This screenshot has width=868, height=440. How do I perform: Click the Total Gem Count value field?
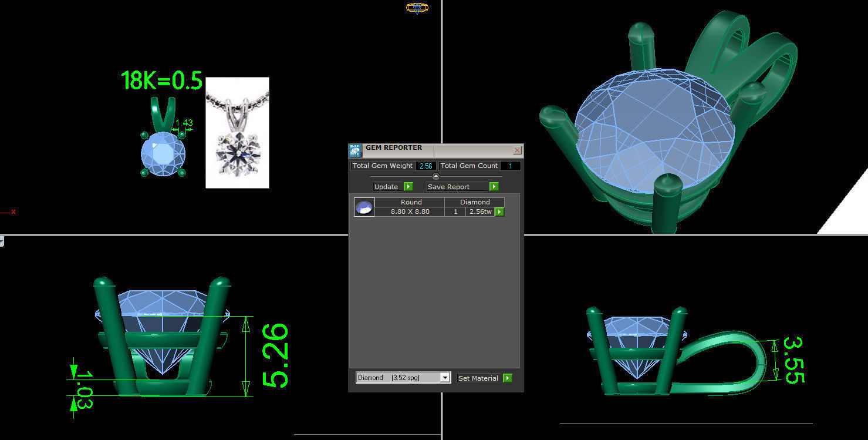click(x=510, y=166)
